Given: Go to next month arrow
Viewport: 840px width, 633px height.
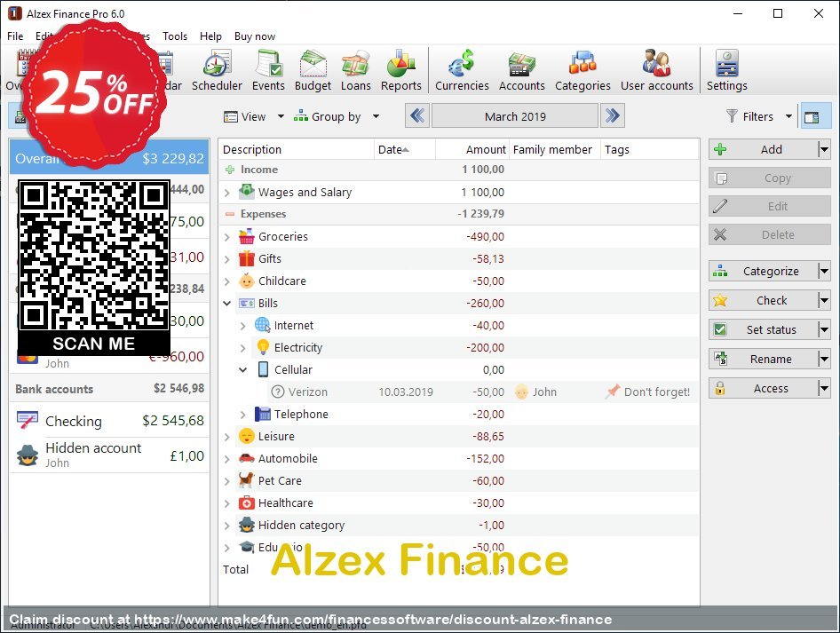Looking at the screenshot, I should [x=613, y=115].
